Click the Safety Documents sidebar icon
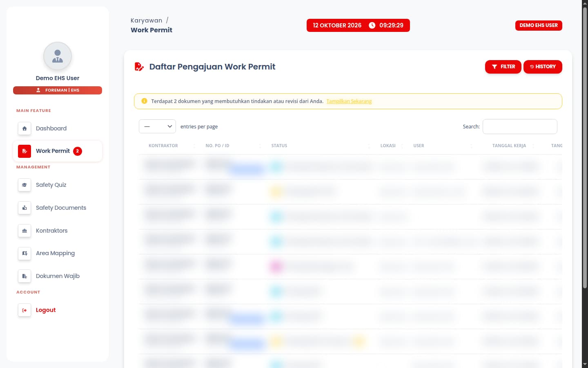The width and height of the screenshot is (588, 368). (24, 208)
